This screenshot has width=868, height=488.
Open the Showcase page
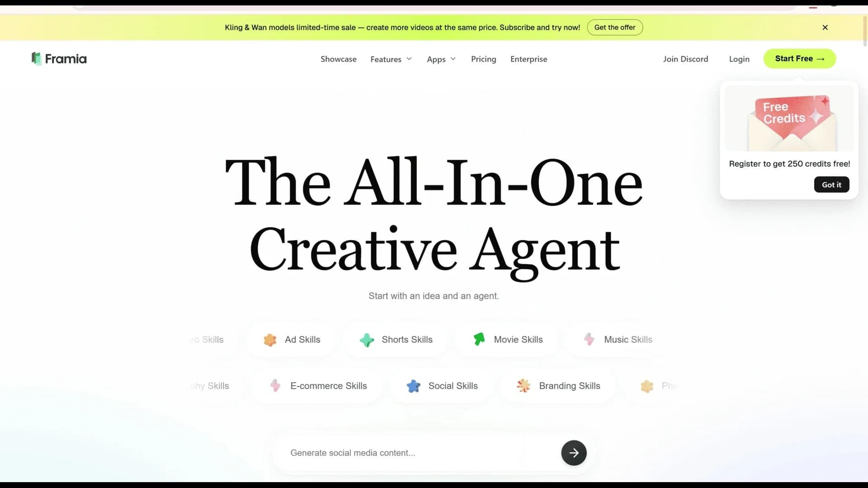coord(339,59)
